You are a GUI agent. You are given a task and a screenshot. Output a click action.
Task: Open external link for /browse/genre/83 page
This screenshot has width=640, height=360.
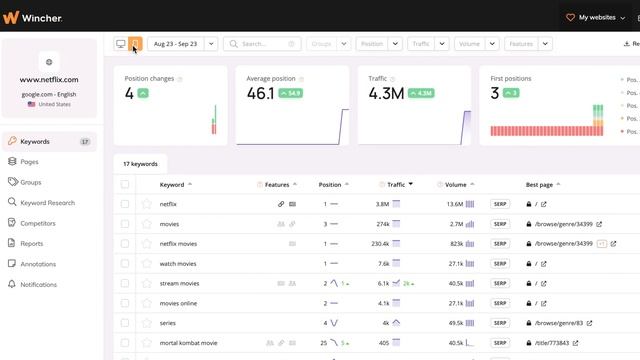[x=589, y=323]
